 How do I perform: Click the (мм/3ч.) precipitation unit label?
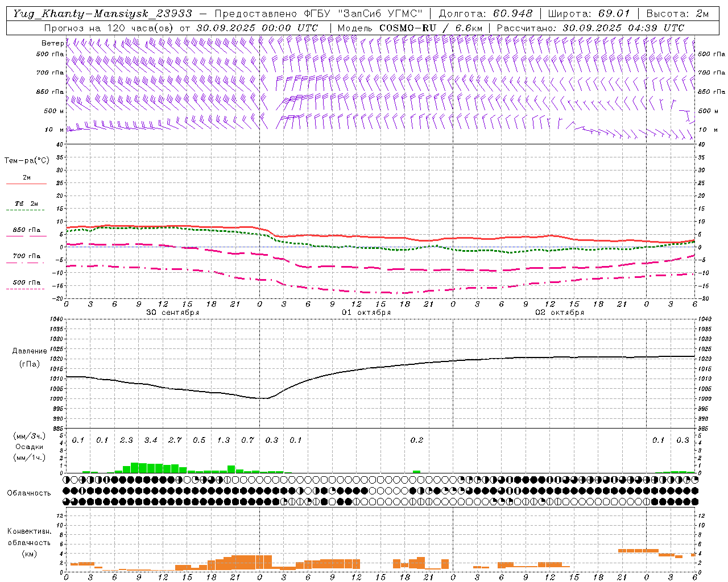tap(30, 436)
